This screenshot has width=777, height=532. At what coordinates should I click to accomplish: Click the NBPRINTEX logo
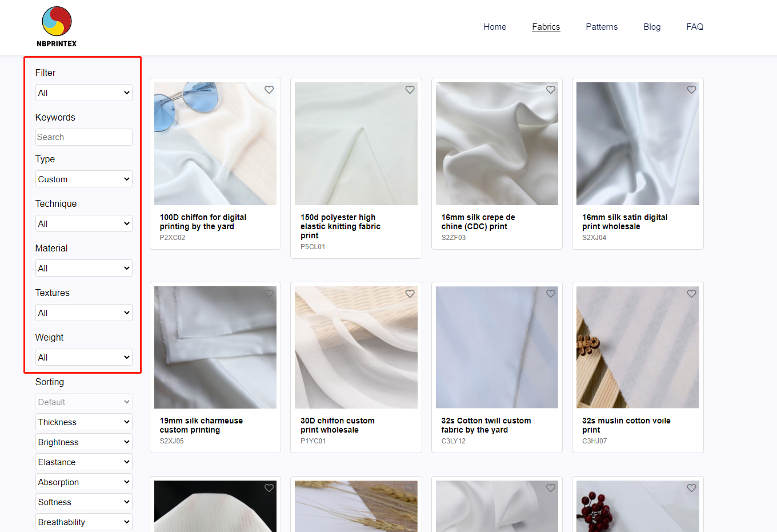click(57, 27)
